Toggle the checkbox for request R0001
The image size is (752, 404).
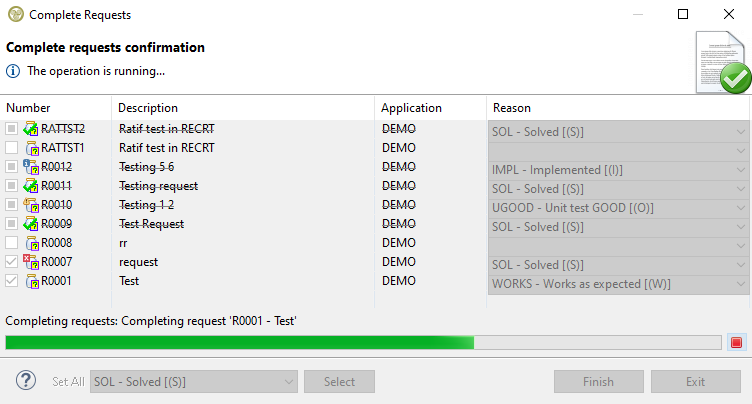click(11, 281)
